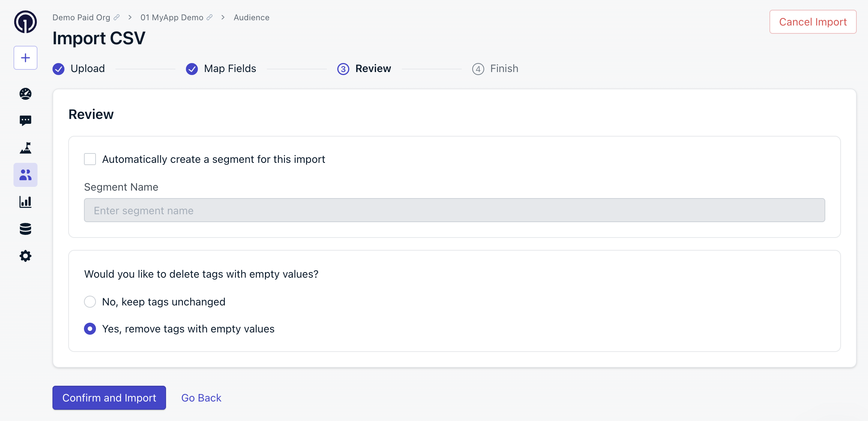Click the Segment Name input field
The width and height of the screenshot is (868, 421).
(x=454, y=210)
